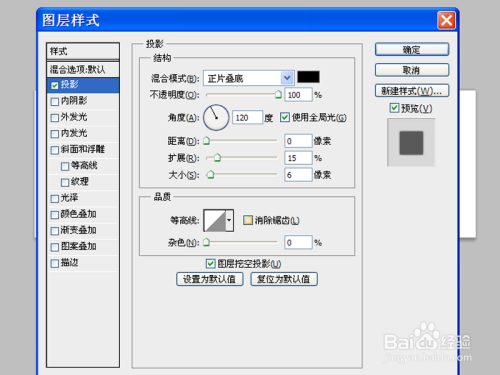Open the 混合模式 dropdown
500x375 pixels.
(x=287, y=78)
